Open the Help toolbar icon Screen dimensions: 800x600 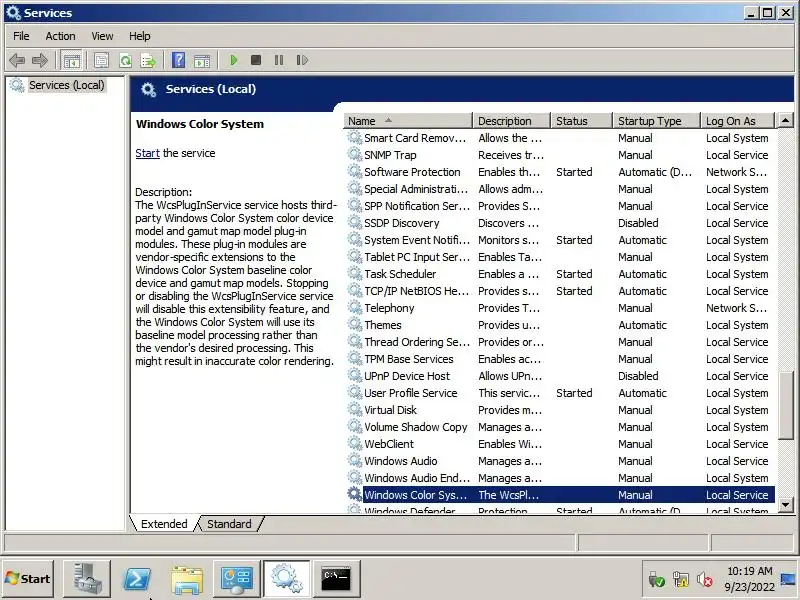179,60
